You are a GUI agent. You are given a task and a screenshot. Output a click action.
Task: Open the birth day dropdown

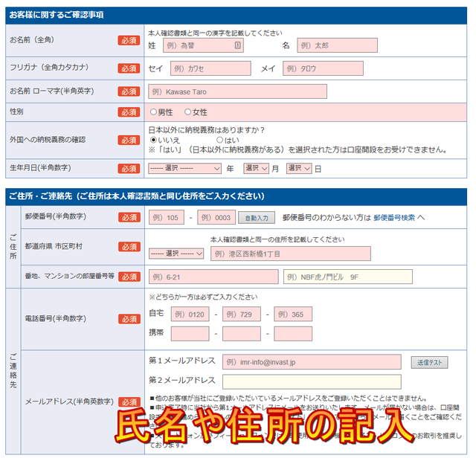pyautogui.click(x=299, y=169)
